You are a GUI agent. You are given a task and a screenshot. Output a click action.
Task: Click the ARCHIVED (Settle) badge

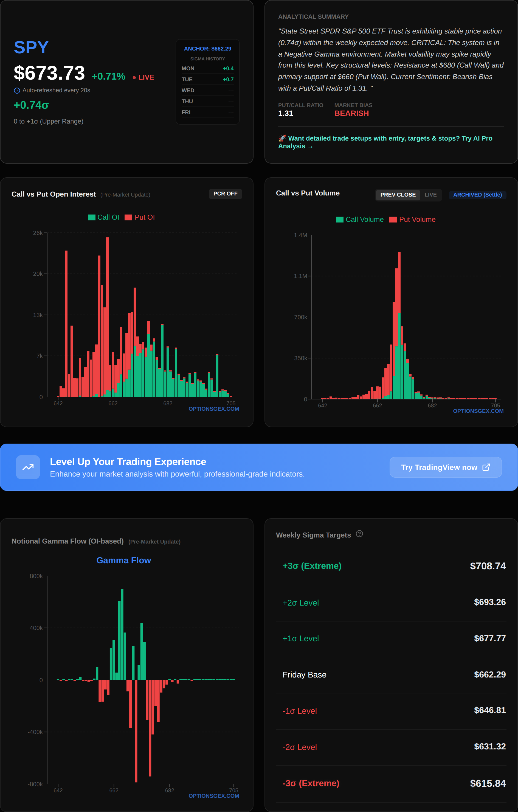coord(477,195)
